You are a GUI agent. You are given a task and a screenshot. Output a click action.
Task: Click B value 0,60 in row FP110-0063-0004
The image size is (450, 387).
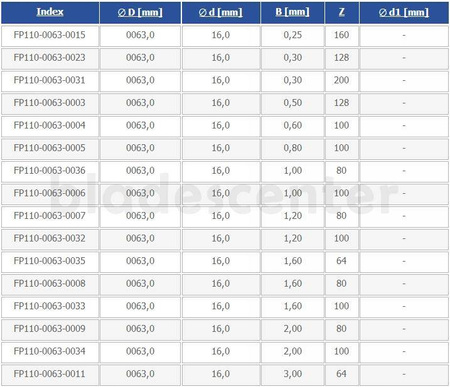click(x=293, y=125)
